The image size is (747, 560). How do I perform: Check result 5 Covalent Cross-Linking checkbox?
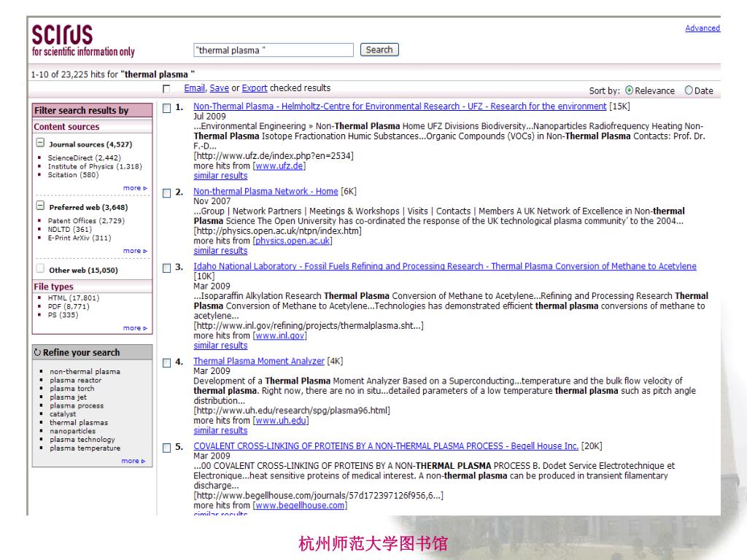[167, 448]
